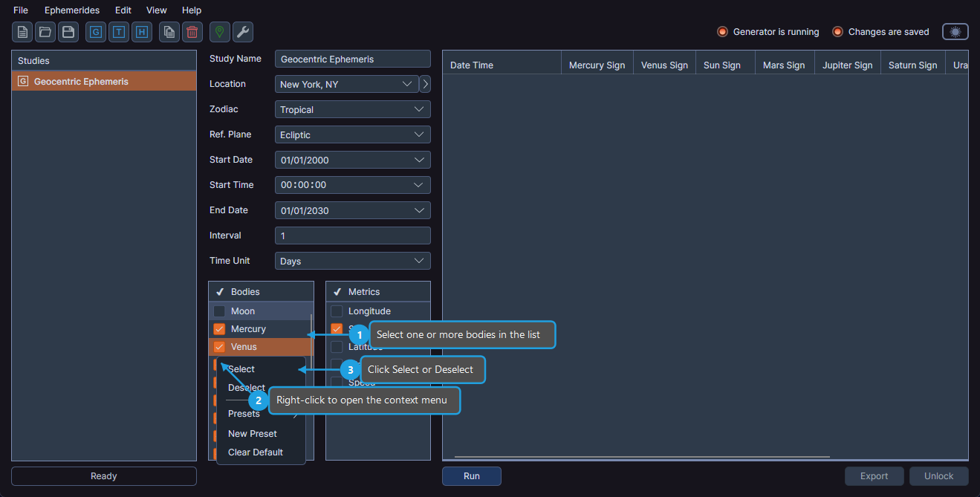Viewport: 980px width, 497px height.
Task: Click the Export button
Action: 874,475
